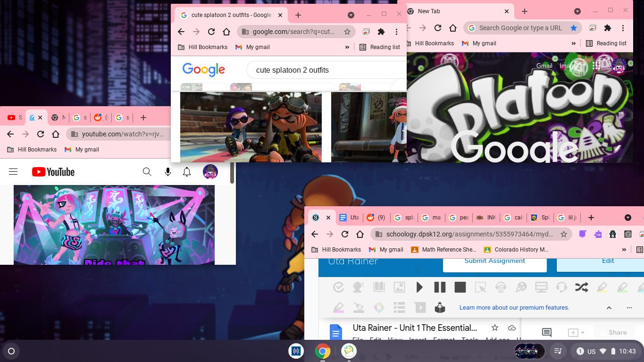Toggle the bookmark star in the Schoology address bar
Image resolution: width=644 pixels, height=362 pixels.
pyautogui.click(x=564, y=234)
